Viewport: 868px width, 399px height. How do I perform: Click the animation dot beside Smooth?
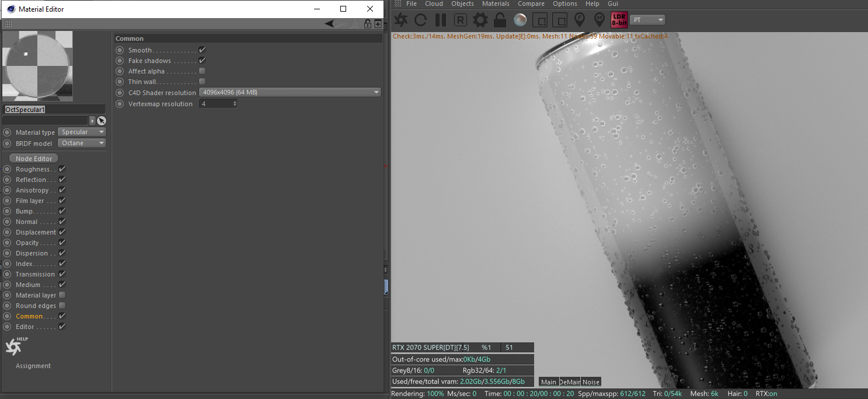(x=120, y=50)
